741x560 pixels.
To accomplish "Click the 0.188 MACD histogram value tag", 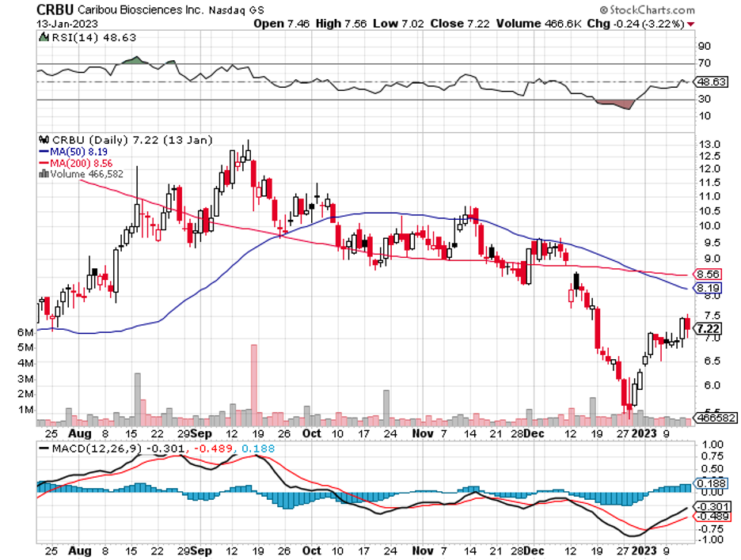I will [x=707, y=482].
